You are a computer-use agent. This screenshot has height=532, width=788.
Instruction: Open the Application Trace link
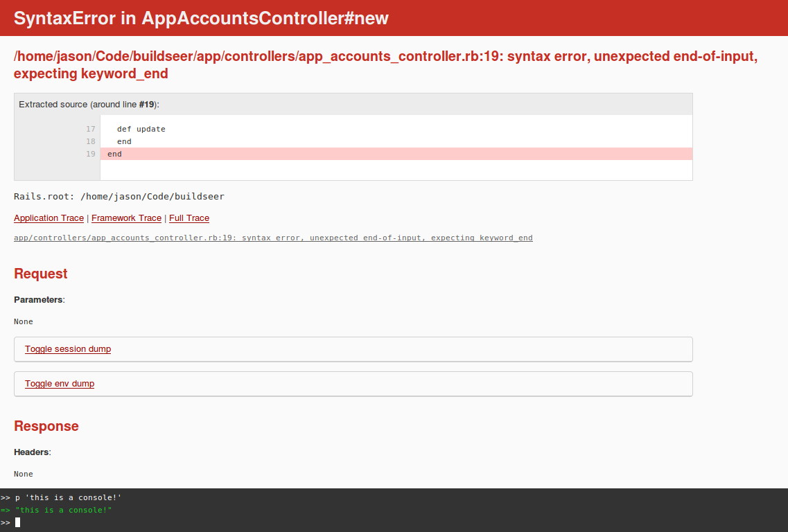click(49, 218)
